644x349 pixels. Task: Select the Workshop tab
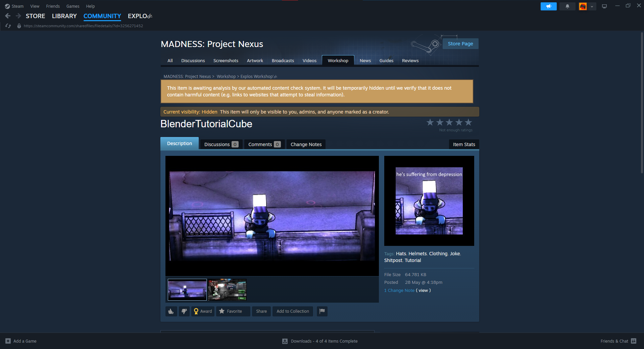tap(338, 60)
